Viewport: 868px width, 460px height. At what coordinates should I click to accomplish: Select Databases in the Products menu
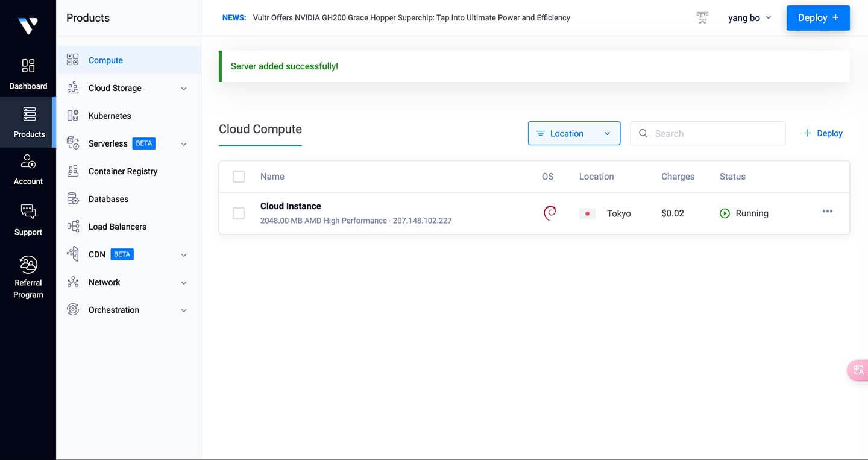click(x=129, y=199)
